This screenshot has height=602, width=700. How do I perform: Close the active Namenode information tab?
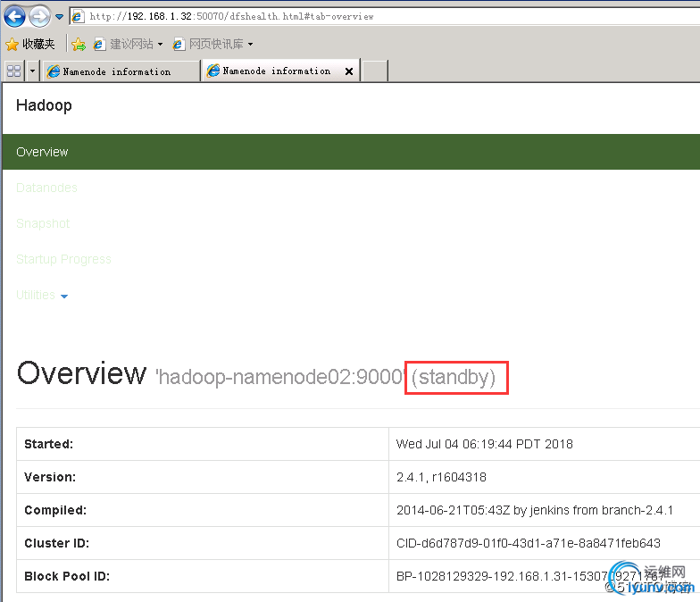pyautogui.click(x=349, y=71)
